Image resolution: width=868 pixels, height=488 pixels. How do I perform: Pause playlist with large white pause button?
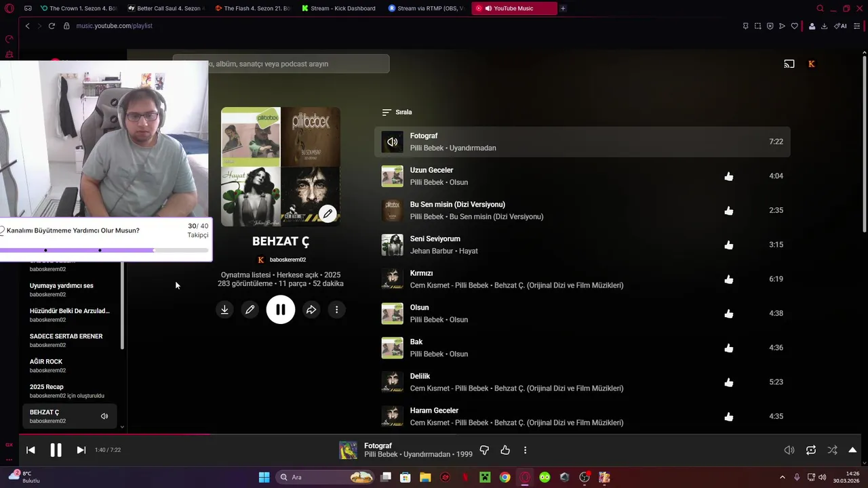(281, 310)
